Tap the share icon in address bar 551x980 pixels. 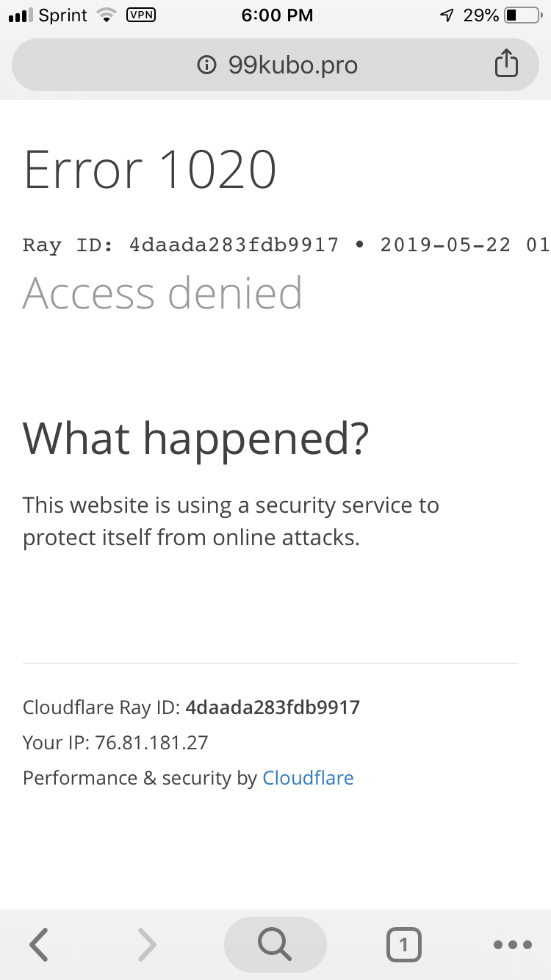pos(505,65)
